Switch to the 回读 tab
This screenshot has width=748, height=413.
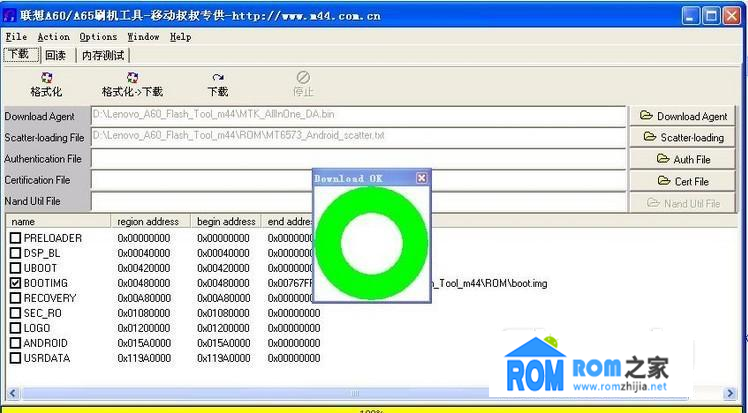(x=56, y=55)
